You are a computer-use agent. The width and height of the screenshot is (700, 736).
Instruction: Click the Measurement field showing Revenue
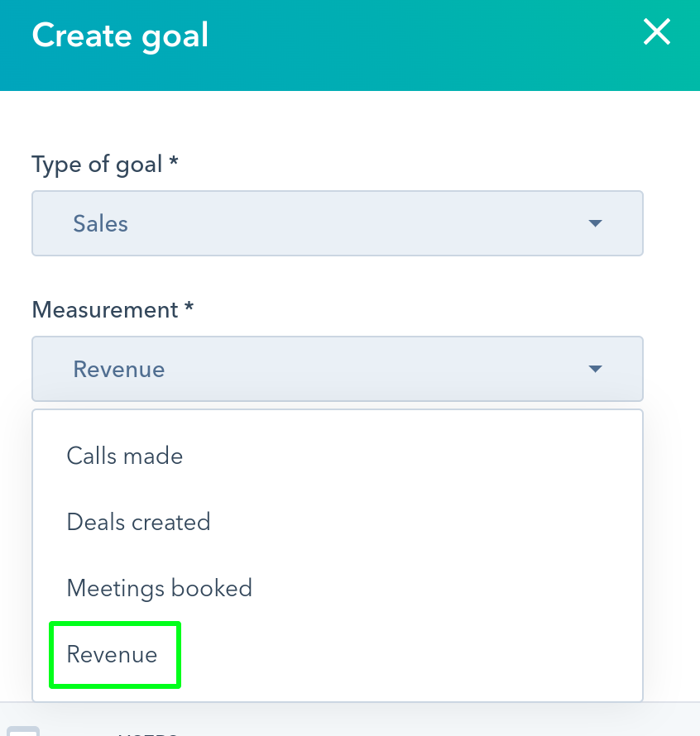click(337, 369)
